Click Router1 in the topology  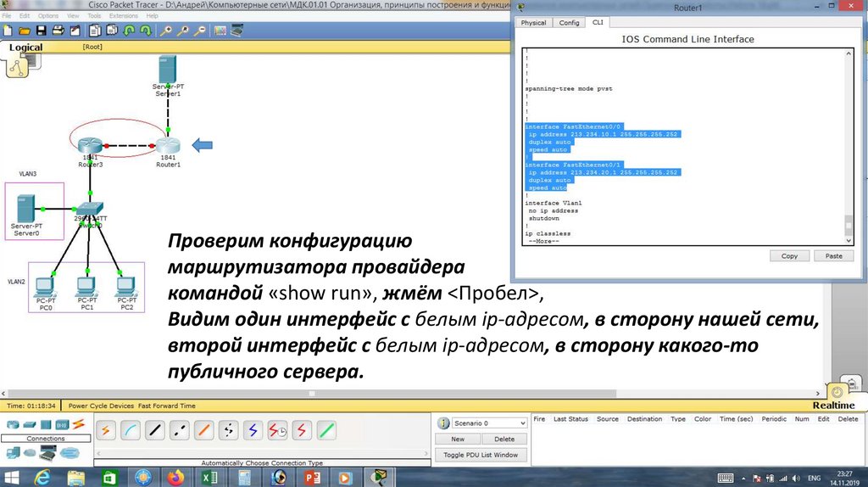(168, 146)
